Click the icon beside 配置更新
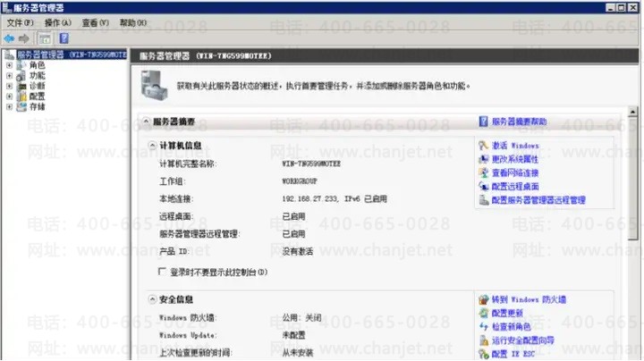The image size is (644, 361). [483, 313]
